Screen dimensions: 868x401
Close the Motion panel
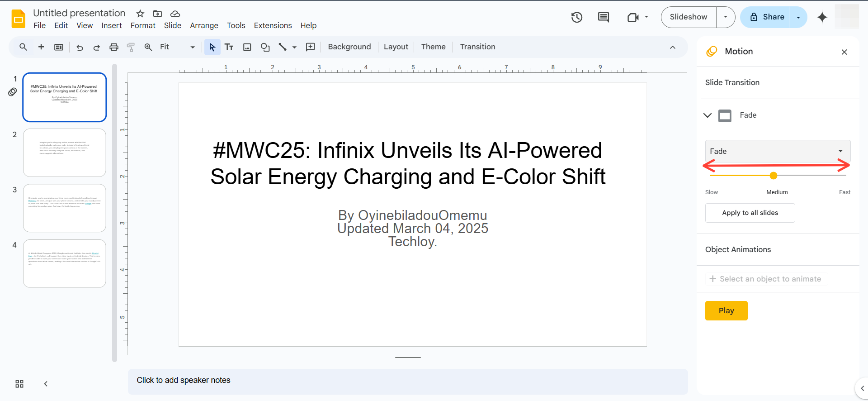(x=844, y=52)
